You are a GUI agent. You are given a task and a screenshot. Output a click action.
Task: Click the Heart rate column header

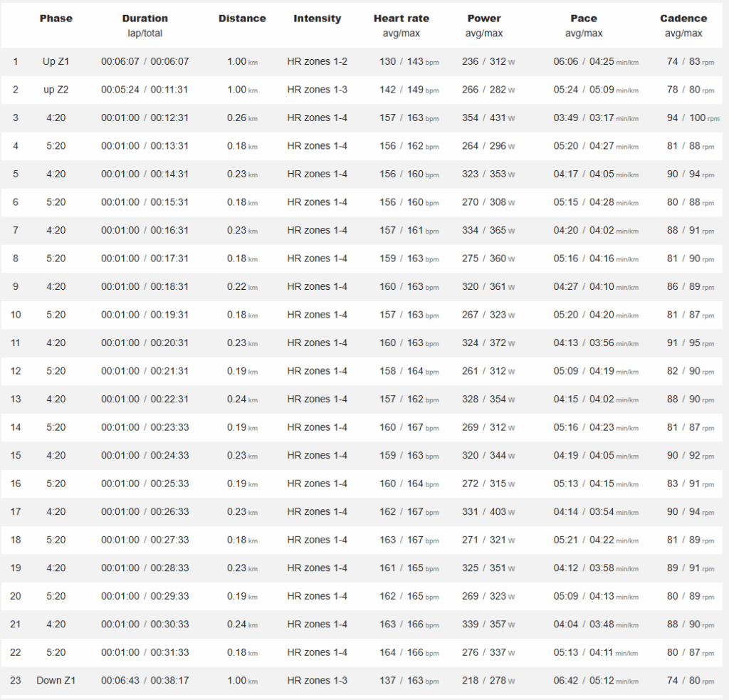(x=402, y=18)
